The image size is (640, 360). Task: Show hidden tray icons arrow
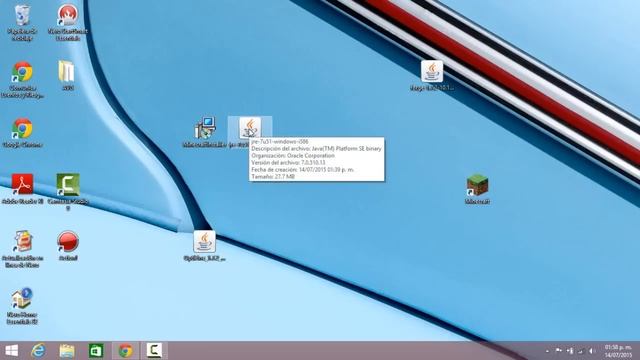547,351
